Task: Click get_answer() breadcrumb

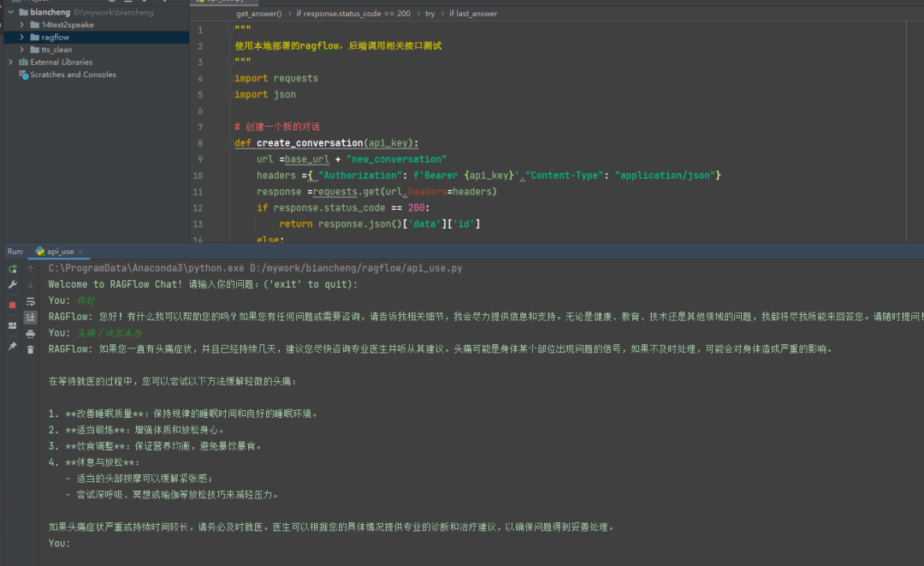Action: (258, 14)
